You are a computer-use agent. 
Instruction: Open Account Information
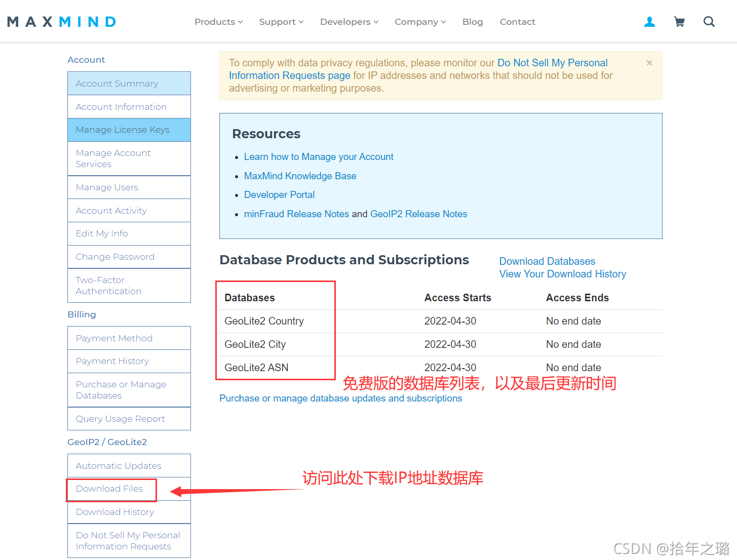point(129,107)
